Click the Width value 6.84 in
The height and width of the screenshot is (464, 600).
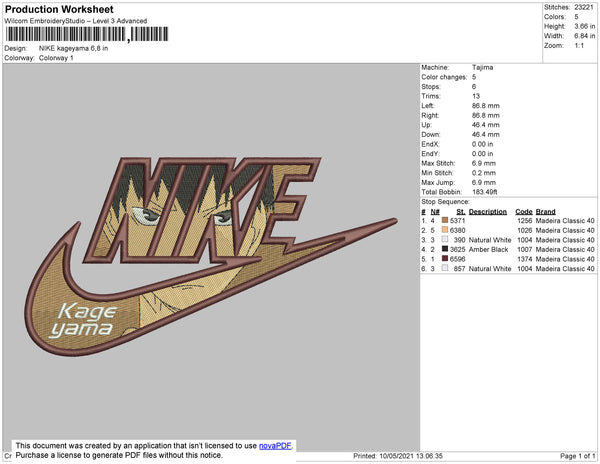coord(584,36)
